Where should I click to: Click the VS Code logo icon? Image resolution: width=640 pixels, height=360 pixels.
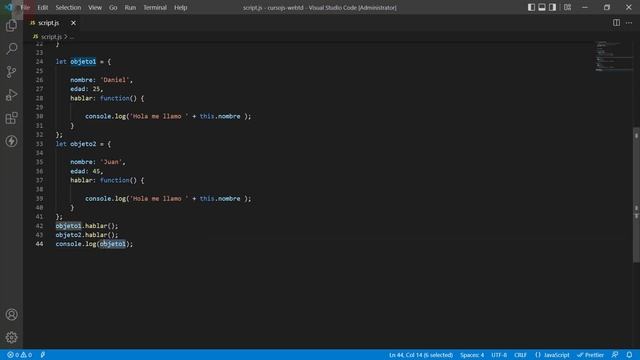9,7
